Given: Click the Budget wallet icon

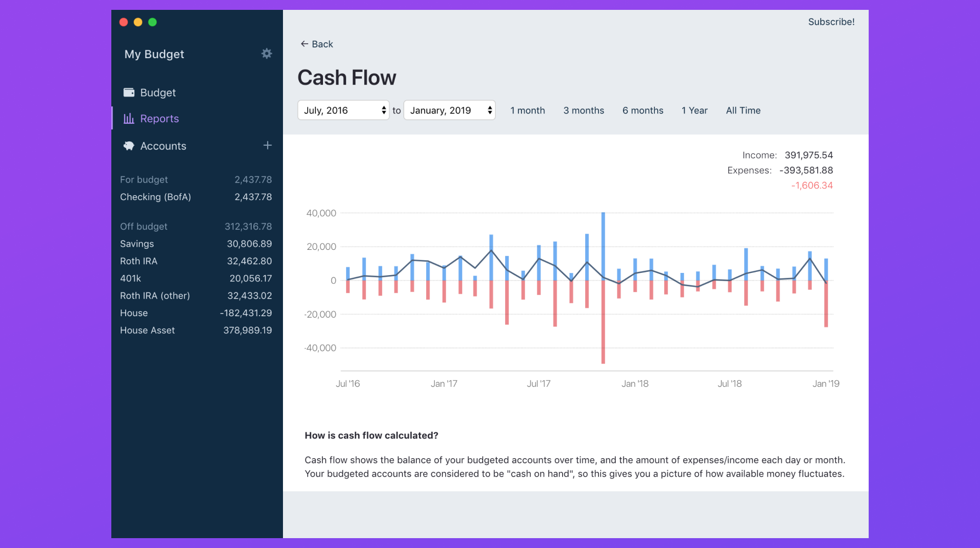Looking at the screenshot, I should pos(129,93).
